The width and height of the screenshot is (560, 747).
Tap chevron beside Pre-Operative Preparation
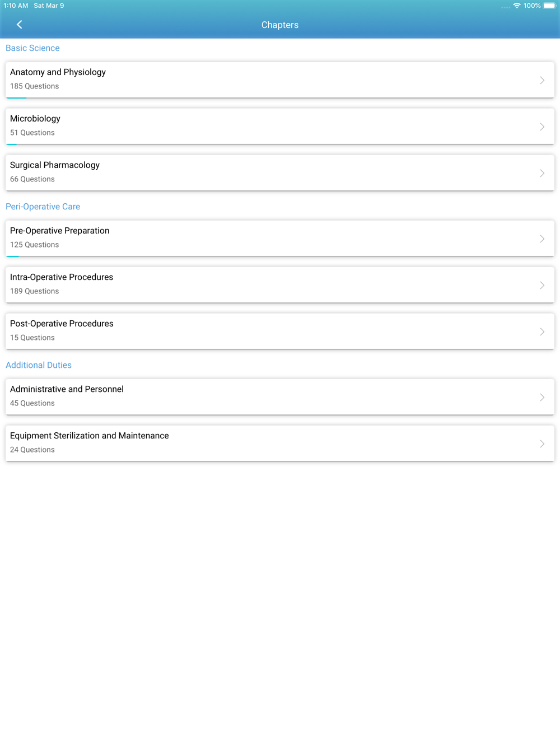[x=542, y=239]
